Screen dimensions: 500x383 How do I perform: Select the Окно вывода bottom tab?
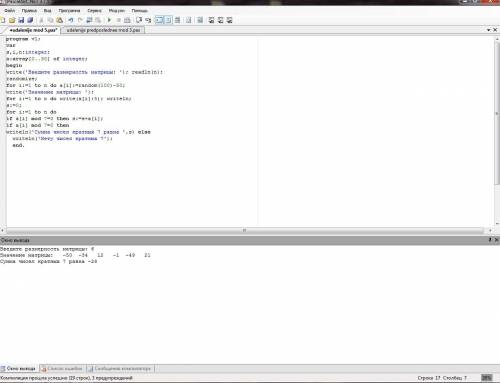coord(19,368)
